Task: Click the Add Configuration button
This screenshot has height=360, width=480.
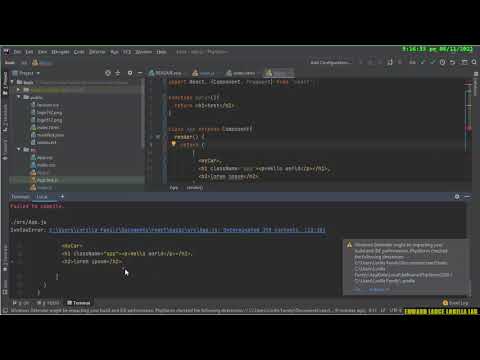Action: tap(330, 62)
